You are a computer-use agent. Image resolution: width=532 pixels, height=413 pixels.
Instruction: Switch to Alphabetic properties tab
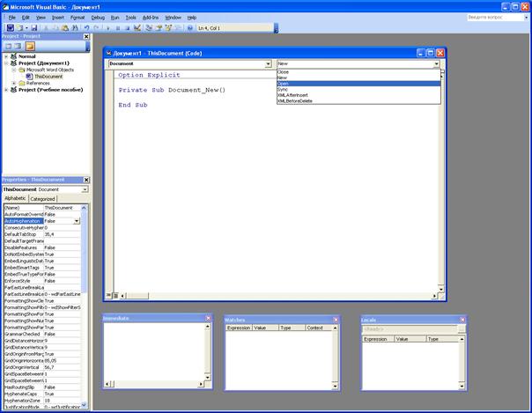pos(15,198)
